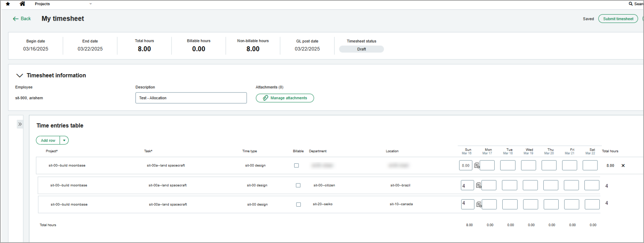Check Billable box for sit-20--seiko row
Viewport: 644px width, 243px height.
click(x=299, y=204)
